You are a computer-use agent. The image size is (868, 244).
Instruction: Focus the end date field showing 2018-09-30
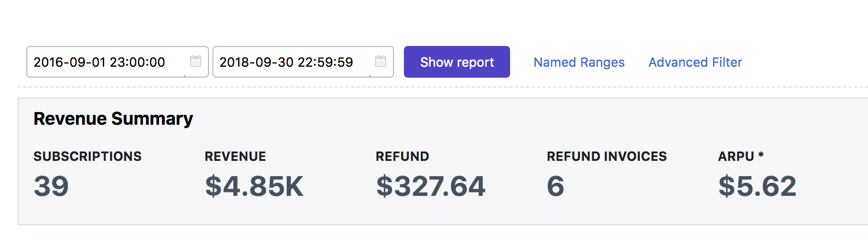coord(303,62)
